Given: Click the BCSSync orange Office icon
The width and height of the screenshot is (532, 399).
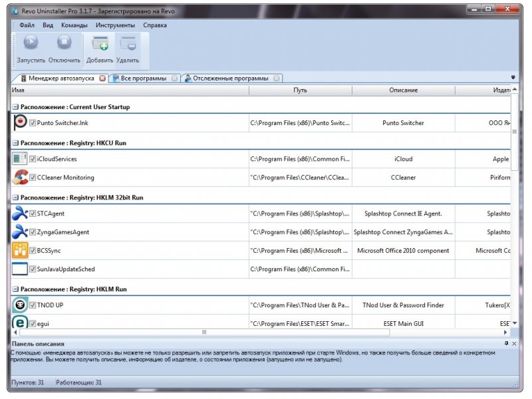Looking at the screenshot, I should 20,251.
